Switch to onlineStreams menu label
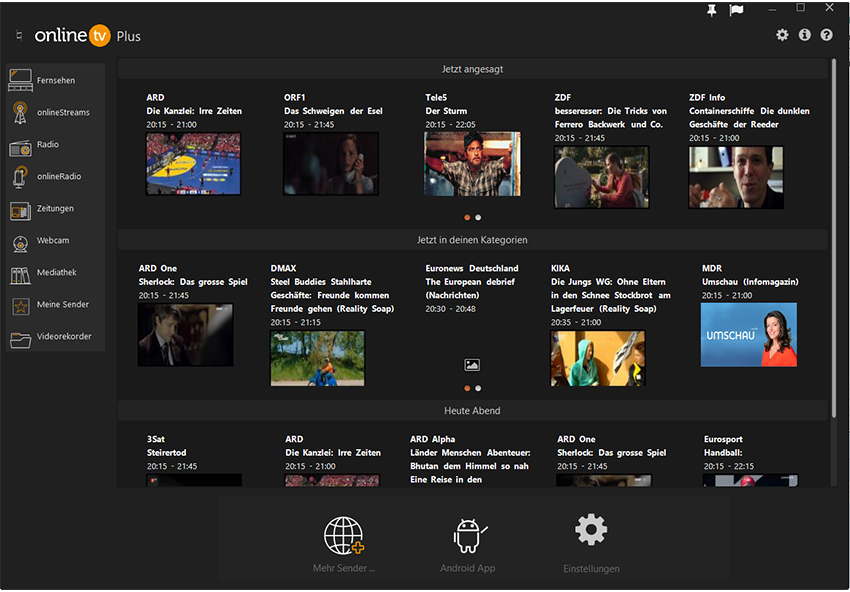Viewport: 850px width, 592px height. tap(63, 112)
